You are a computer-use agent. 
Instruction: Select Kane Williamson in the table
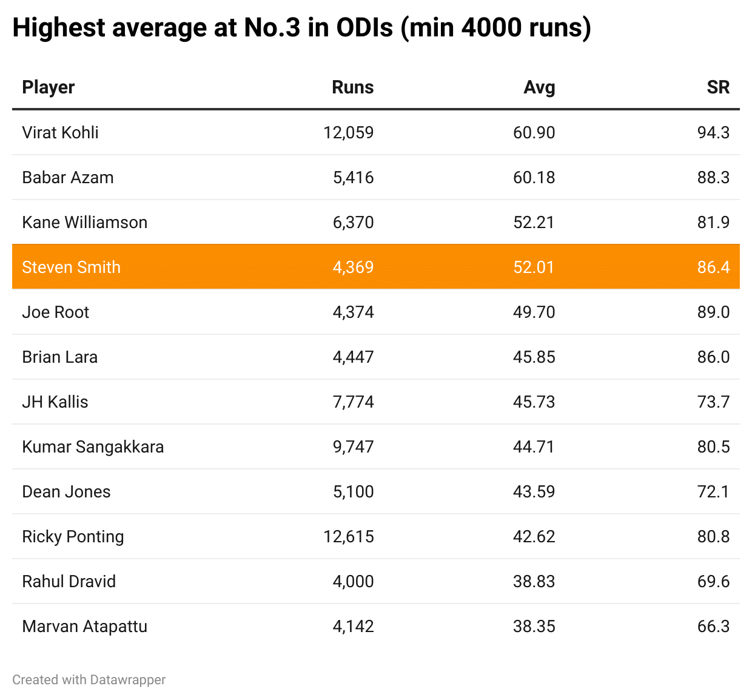coord(85,222)
